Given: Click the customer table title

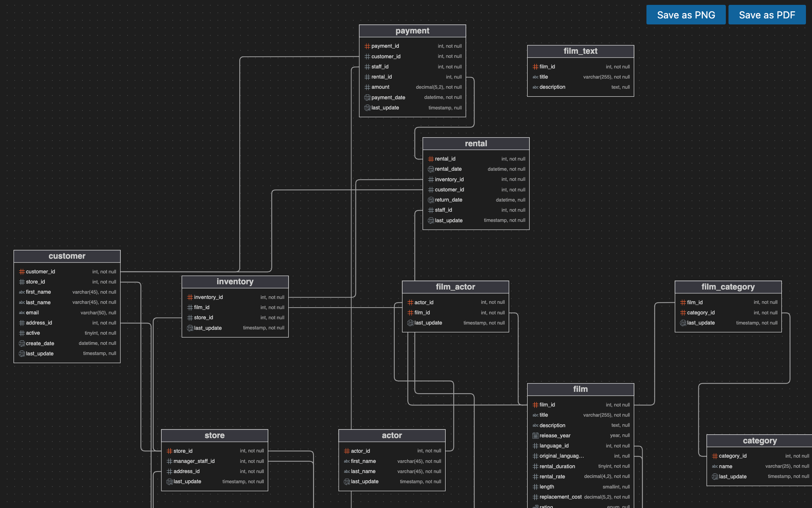Looking at the screenshot, I should tap(67, 256).
